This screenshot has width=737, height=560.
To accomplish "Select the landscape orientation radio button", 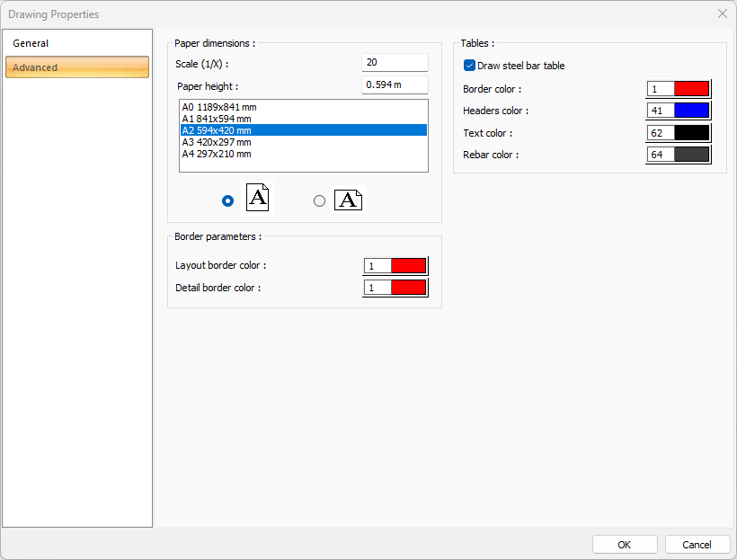I will pyautogui.click(x=319, y=201).
